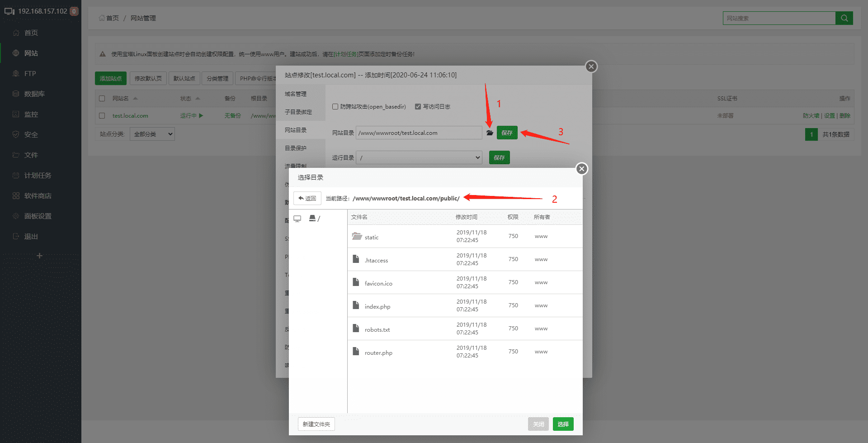Viewport: 868px width, 443px height.
Task: Close the 站点修改 dialog with X
Action: point(591,67)
